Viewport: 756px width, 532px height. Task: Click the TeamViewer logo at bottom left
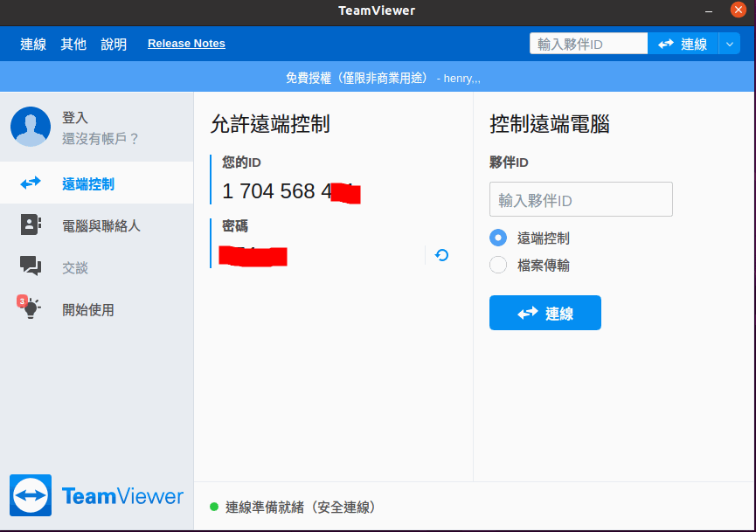point(96,495)
